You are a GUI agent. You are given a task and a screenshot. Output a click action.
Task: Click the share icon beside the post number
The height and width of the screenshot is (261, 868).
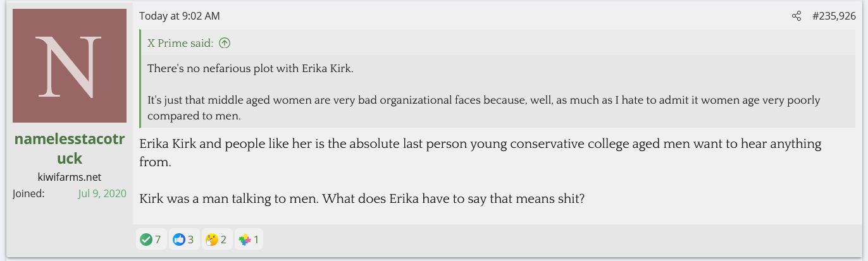(797, 16)
